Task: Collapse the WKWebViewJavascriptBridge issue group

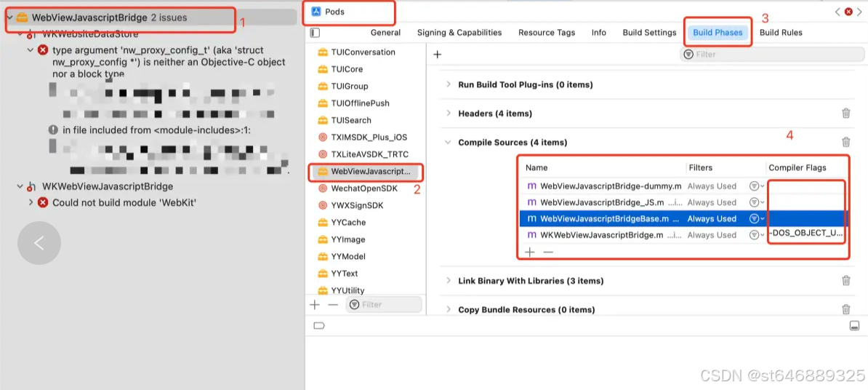Action: click(x=20, y=187)
